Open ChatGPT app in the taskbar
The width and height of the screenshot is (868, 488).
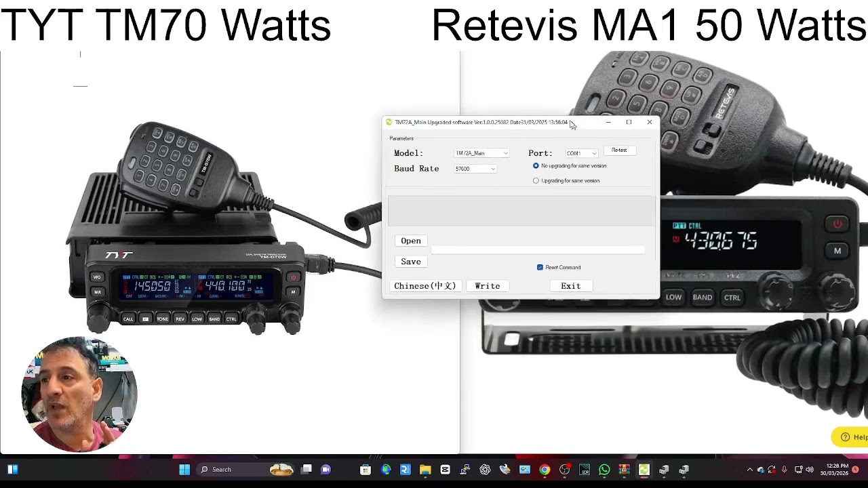click(x=485, y=469)
